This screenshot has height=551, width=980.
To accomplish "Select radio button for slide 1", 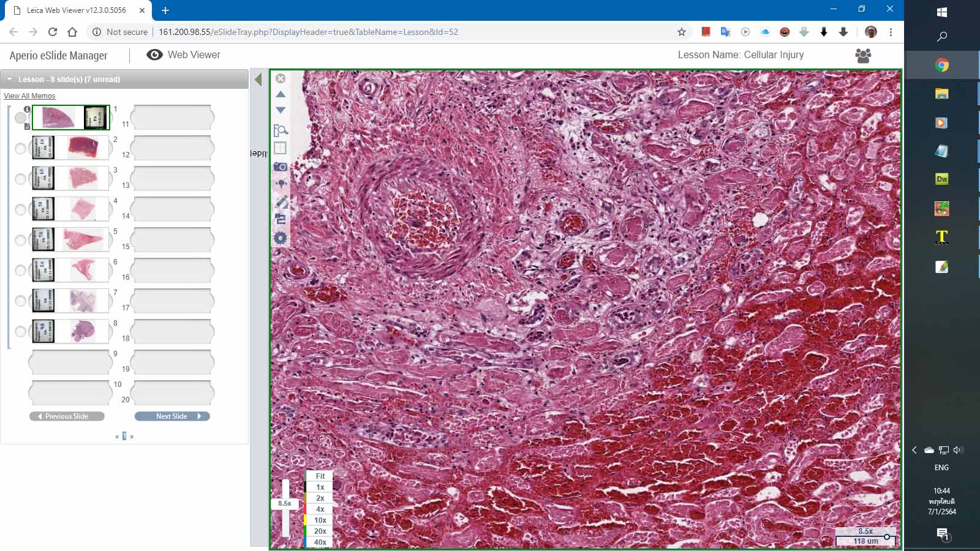I will [20, 118].
